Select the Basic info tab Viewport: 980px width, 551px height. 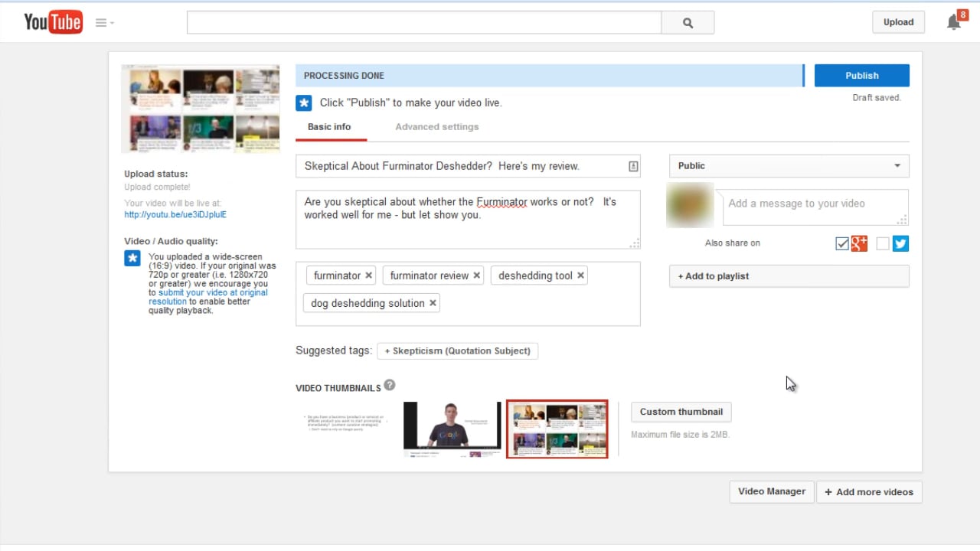click(x=329, y=126)
